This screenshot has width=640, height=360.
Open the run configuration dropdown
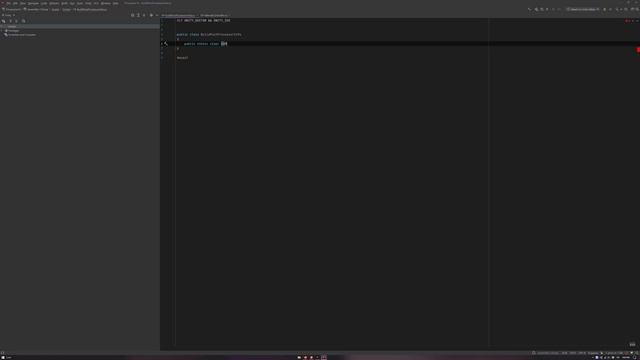pyautogui.click(x=583, y=9)
